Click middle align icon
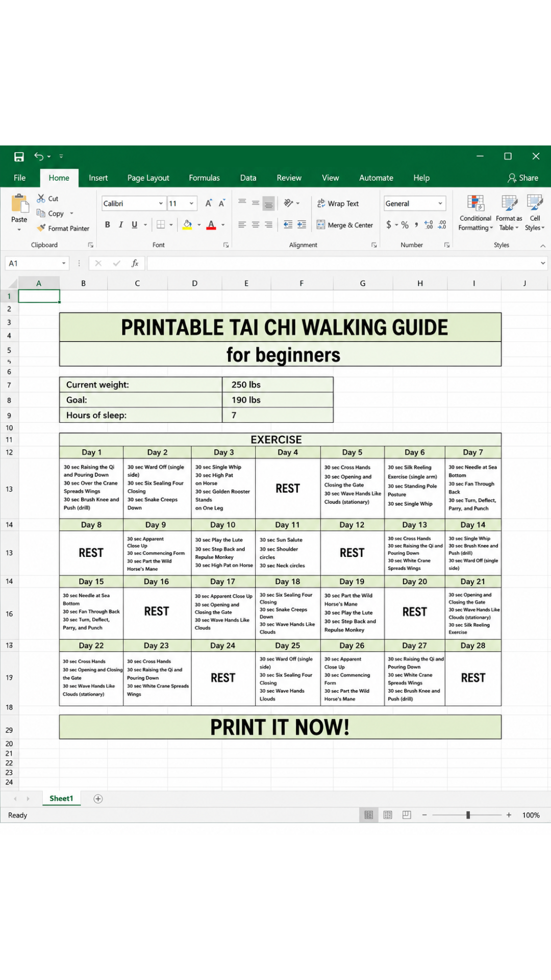The height and width of the screenshot is (980, 551). click(256, 203)
